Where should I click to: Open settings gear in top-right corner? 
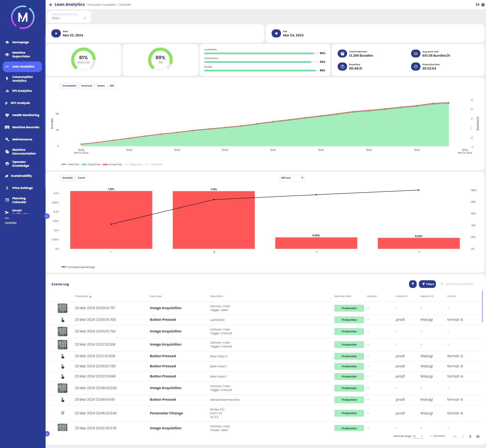[483, 5]
